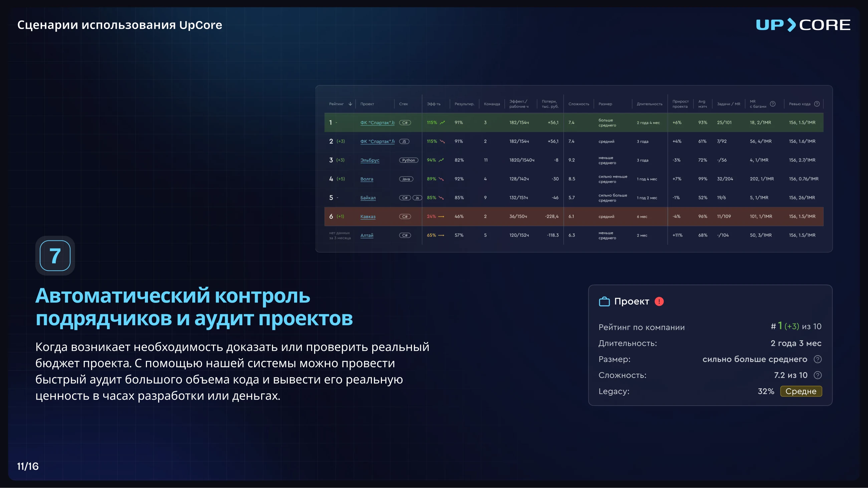Click red down-trend arrow in ФК "Спартак".fr row
The image size is (868, 488).
(442, 141)
